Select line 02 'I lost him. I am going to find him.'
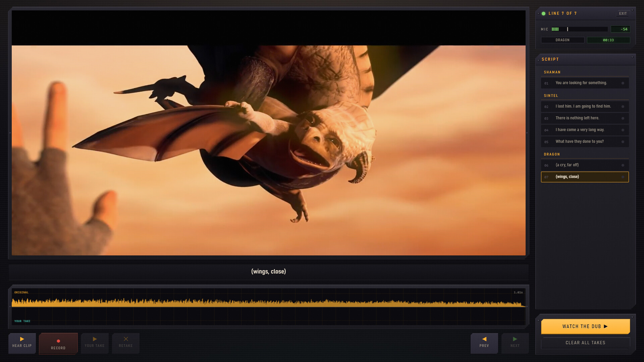This screenshot has height=362, width=644. (585, 106)
